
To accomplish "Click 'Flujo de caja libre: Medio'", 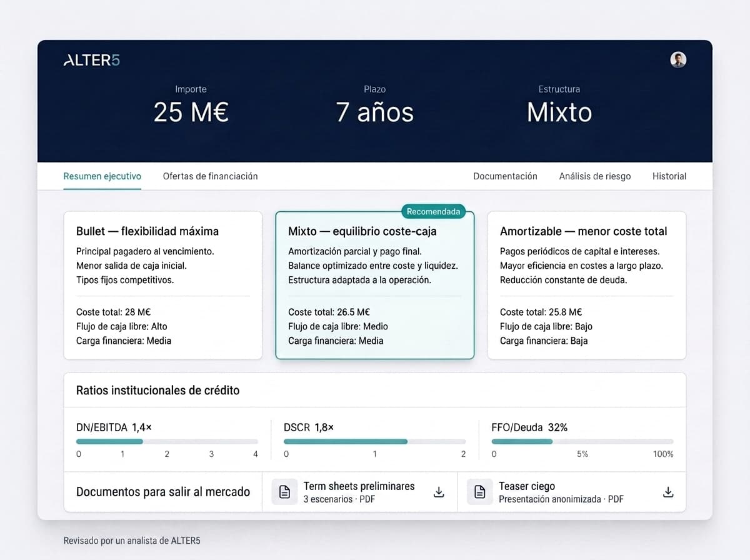I will (x=338, y=326).
